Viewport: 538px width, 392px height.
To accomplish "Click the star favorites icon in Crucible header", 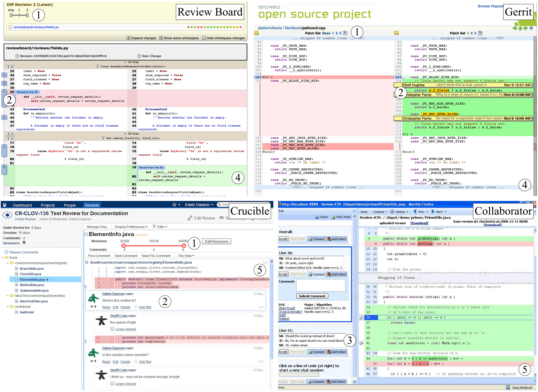I will (x=174, y=205).
